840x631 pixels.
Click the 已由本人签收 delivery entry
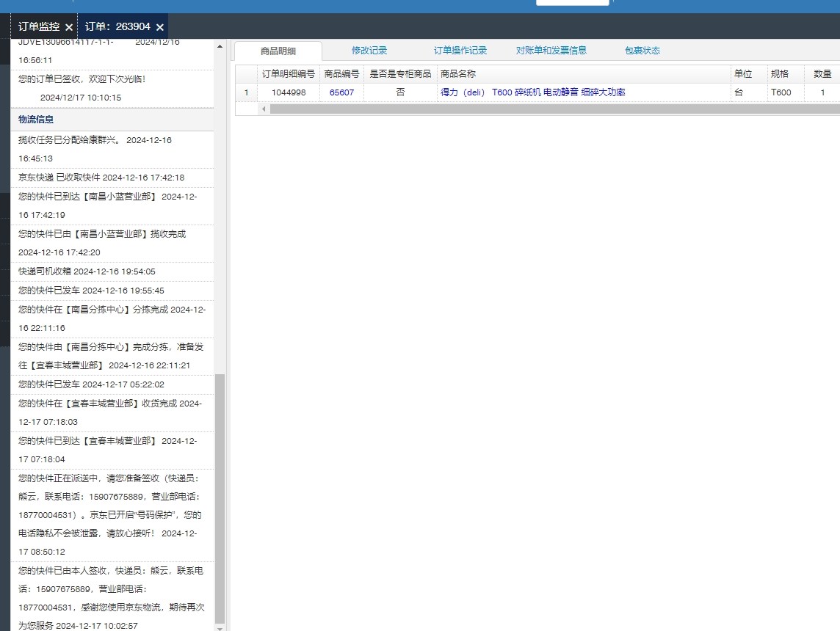click(x=112, y=597)
